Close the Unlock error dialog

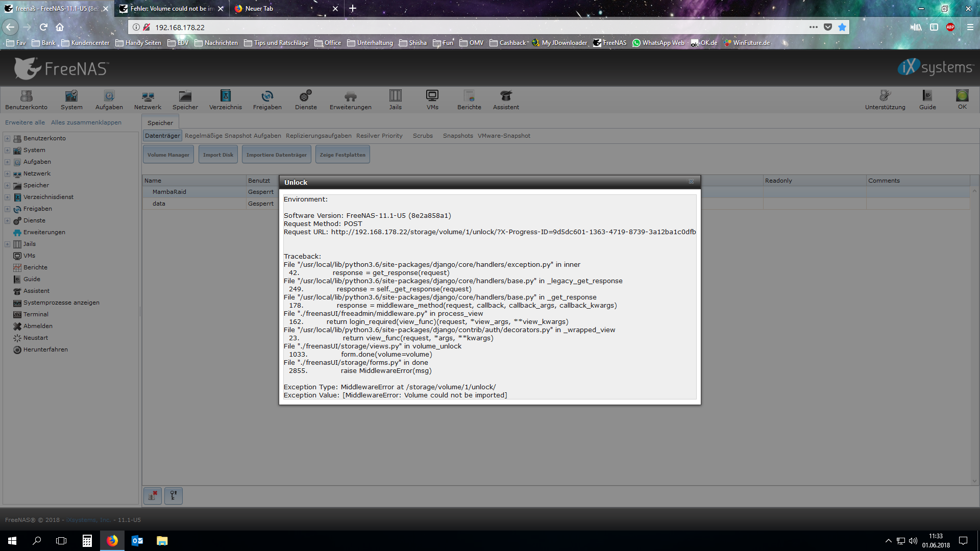[x=691, y=182]
